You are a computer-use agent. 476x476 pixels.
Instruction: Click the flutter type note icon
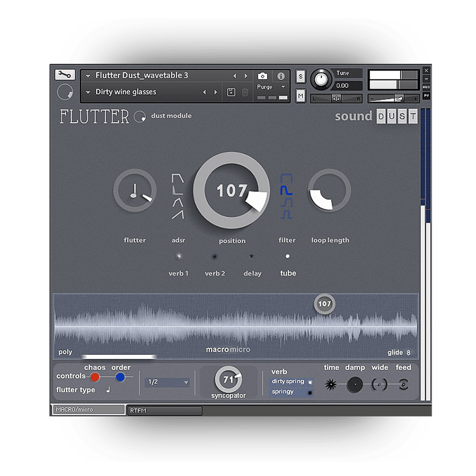(x=108, y=389)
